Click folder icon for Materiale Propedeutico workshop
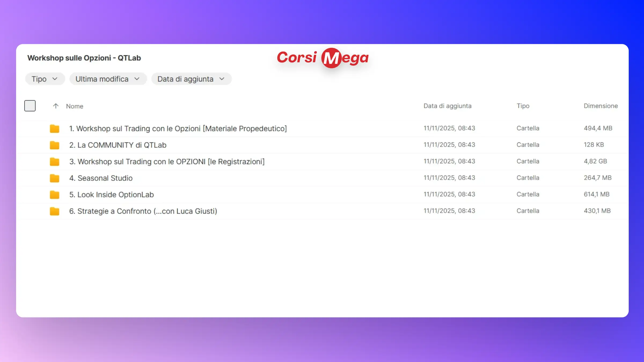 tap(54, 129)
